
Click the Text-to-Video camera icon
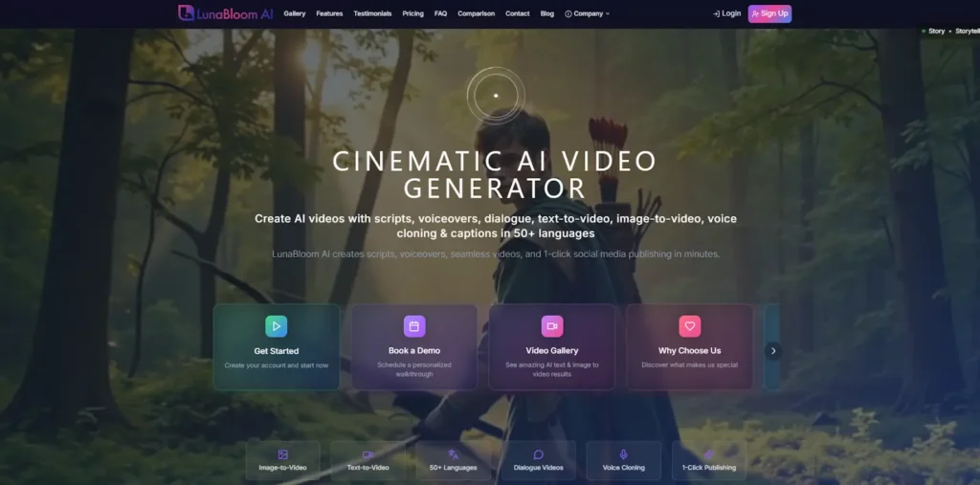368,454
